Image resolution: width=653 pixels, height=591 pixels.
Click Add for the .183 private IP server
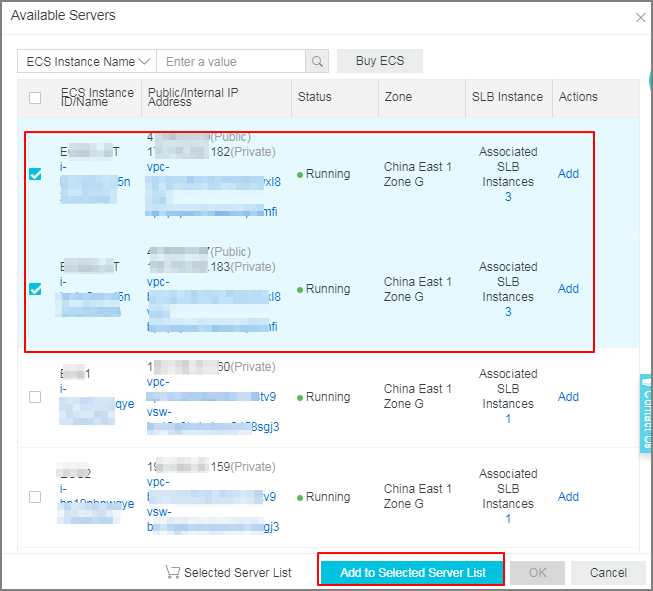[568, 289]
